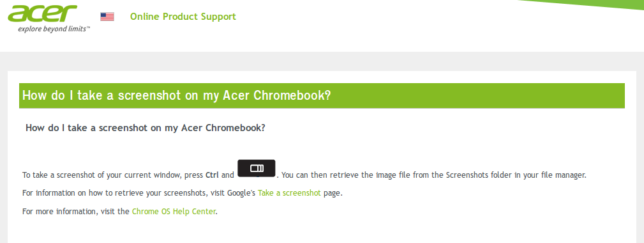
Task: Click the window switcher key image
Action: 257,168
